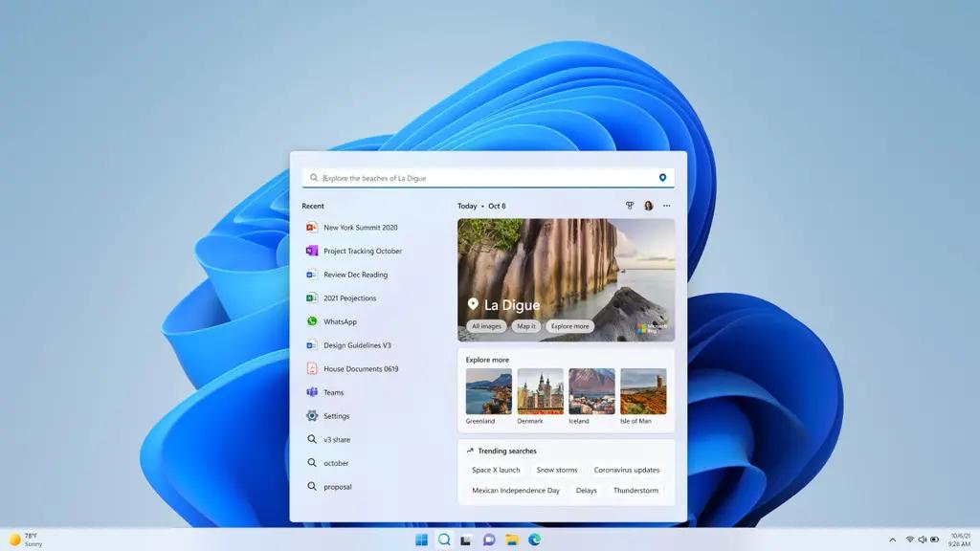Select the search filter icon
This screenshot has width=980, height=551.
630,205
